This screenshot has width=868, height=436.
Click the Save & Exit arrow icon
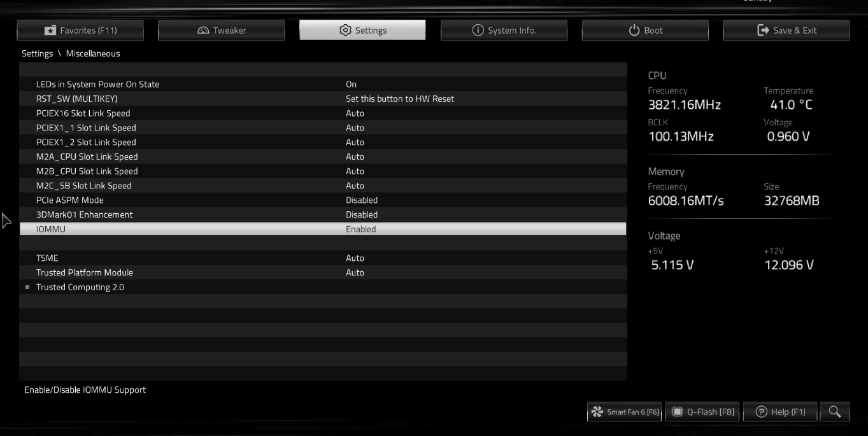pyautogui.click(x=763, y=30)
